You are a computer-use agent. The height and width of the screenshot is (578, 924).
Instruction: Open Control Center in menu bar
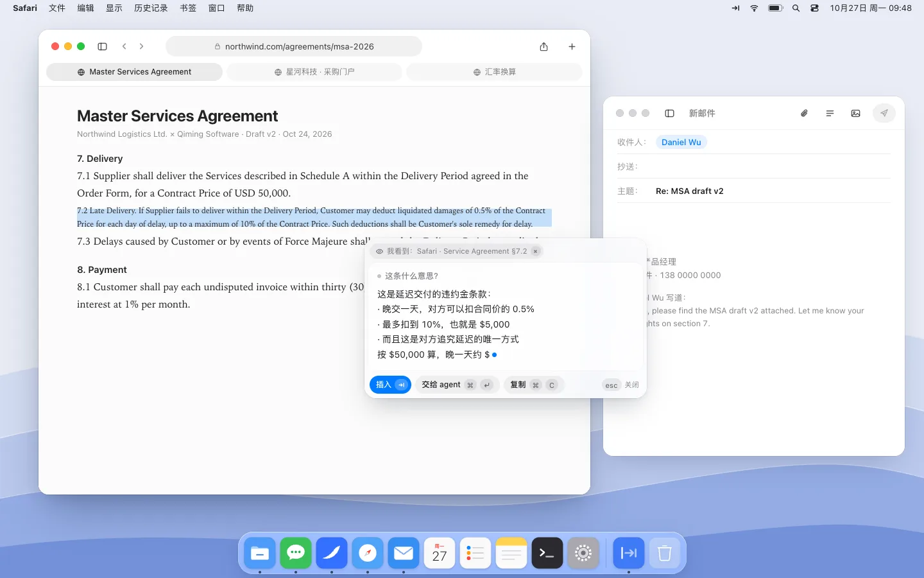point(814,8)
